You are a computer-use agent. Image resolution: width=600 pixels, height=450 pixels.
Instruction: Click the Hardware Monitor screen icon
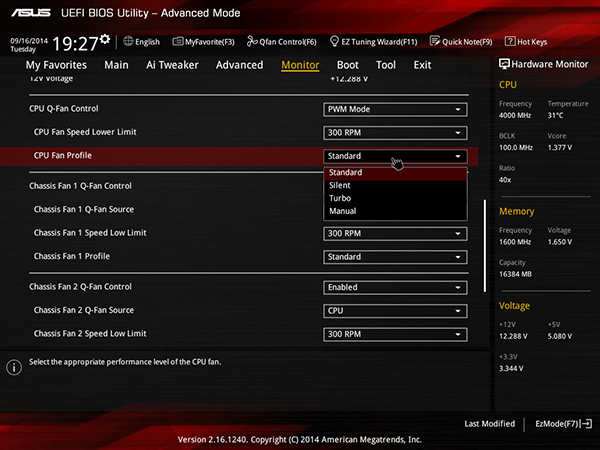tap(504, 64)
